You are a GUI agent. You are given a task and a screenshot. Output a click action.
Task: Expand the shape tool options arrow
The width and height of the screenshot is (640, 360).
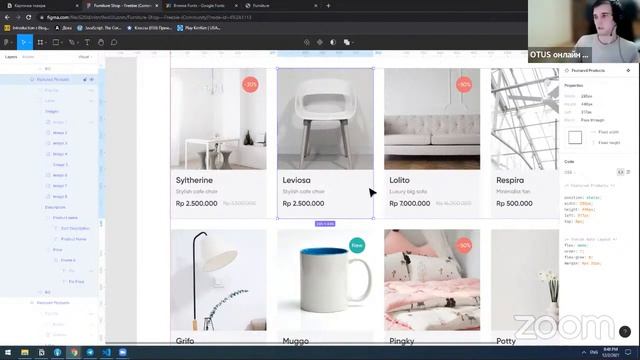pos(62,43)
